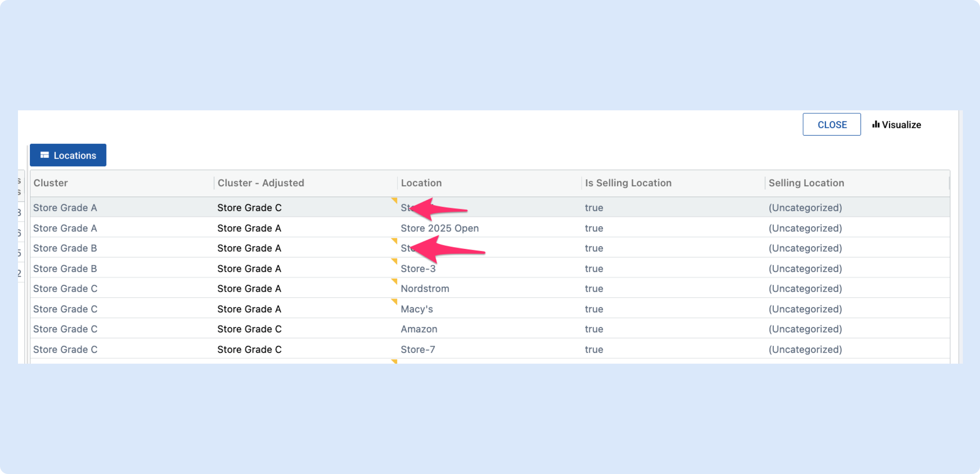Click the CLOSE button
This screenshot has height=474, width=980.
[831, 125]
